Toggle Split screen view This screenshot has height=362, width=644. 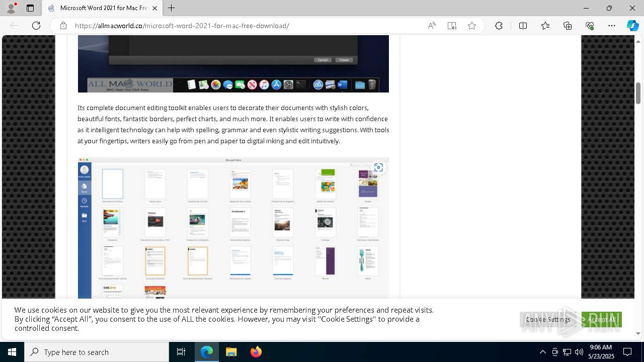click(523, 26)
